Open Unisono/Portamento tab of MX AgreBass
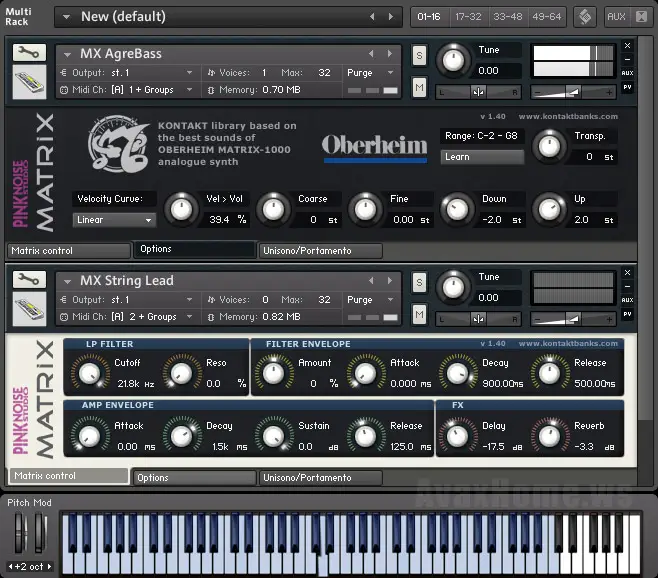 [321, 251]
